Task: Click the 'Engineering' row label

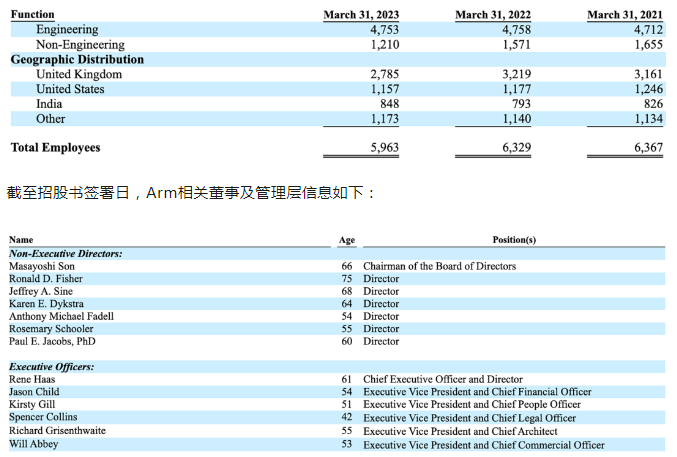Action: 67,29
